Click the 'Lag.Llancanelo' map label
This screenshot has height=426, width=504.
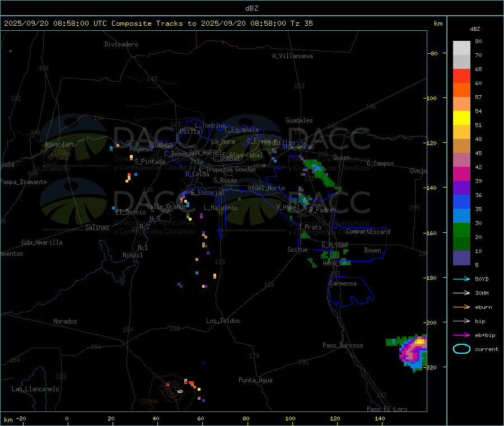tap(35, 389)
